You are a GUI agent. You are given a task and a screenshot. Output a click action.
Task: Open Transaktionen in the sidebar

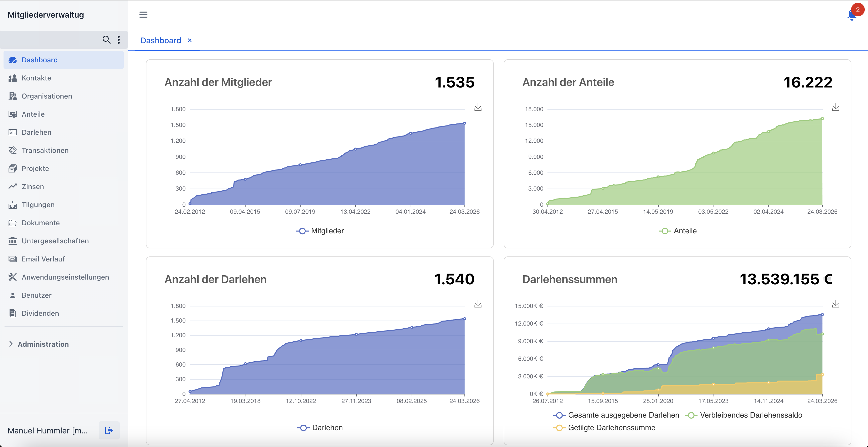tap(45, 150)
